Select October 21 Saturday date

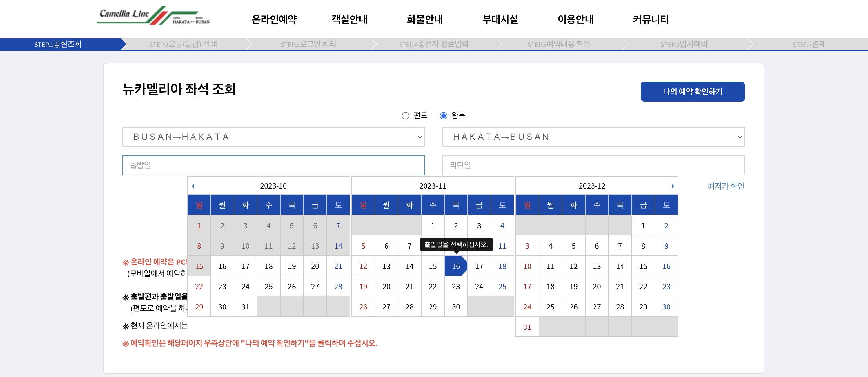338,266
